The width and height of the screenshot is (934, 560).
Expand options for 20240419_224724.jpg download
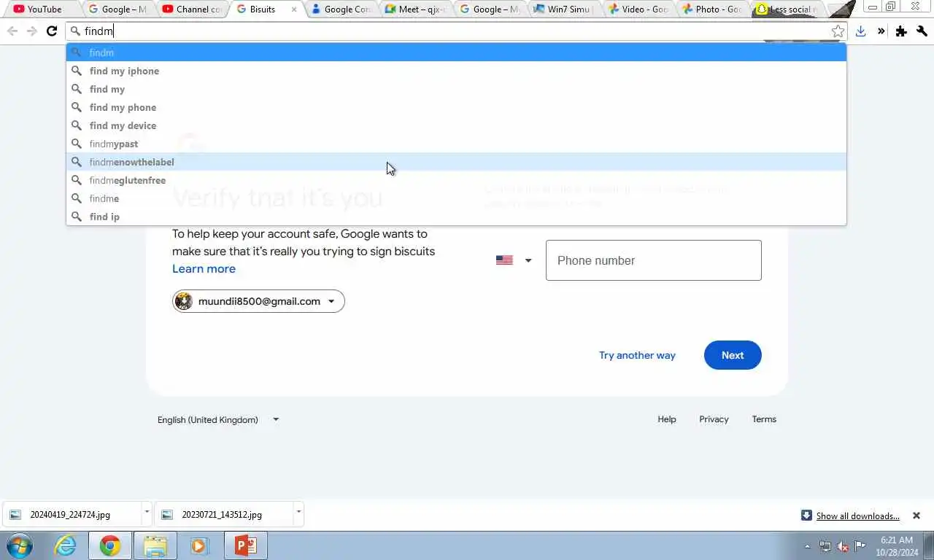pyautogui.click(x=147, y=513)
